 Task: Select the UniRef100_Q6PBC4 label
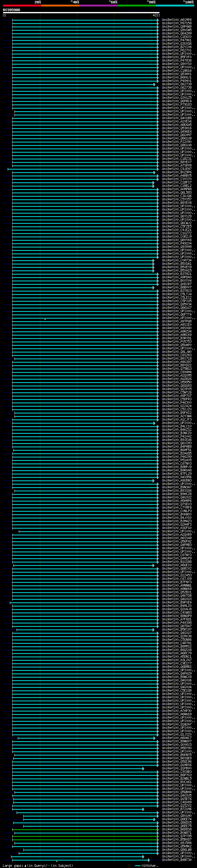tap(177, 101)
